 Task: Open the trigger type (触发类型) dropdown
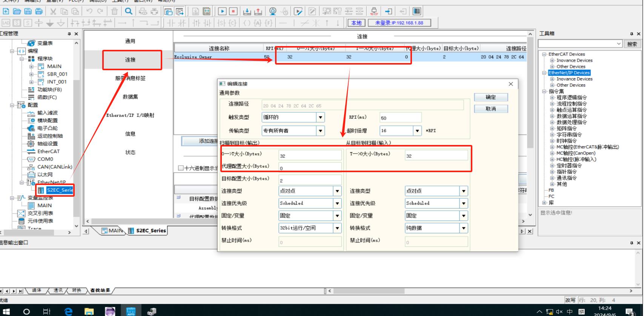[320, 117]
